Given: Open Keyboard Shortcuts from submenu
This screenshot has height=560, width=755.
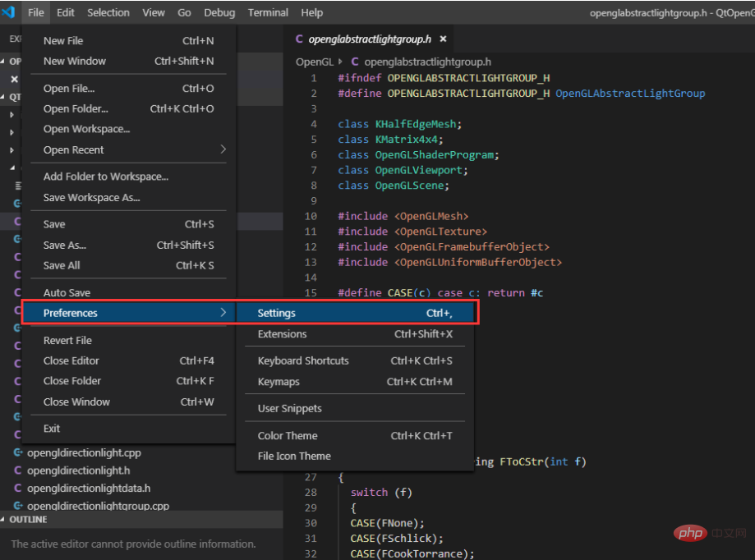Looking at the screenshot, I should click(x=355, y=360).
